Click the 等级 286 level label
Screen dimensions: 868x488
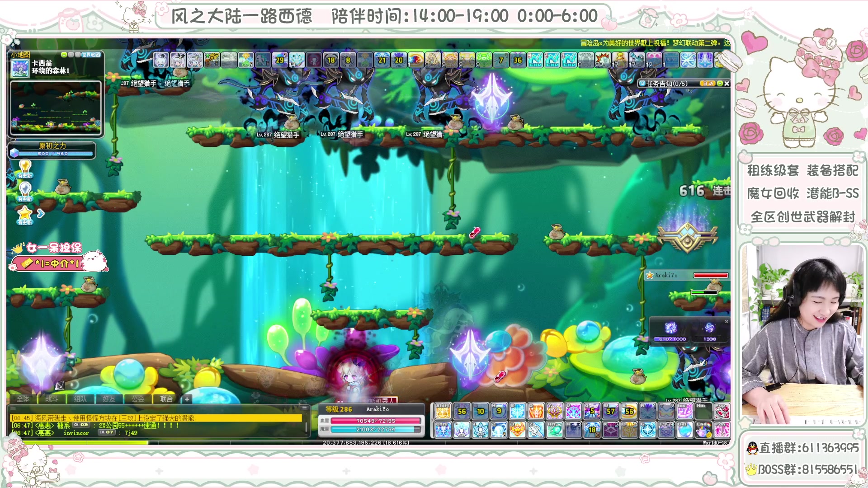click(x=339, y=409)
